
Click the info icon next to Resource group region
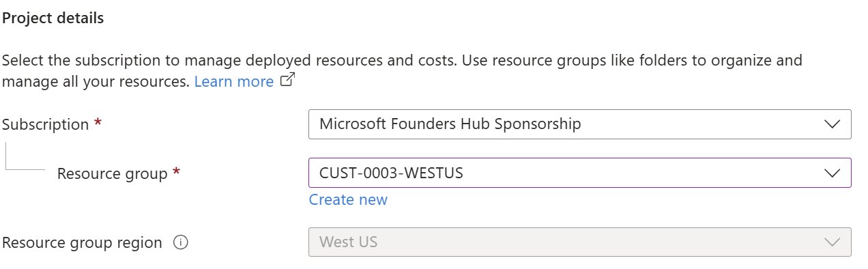pyautogui.click(x=181, y=242)
